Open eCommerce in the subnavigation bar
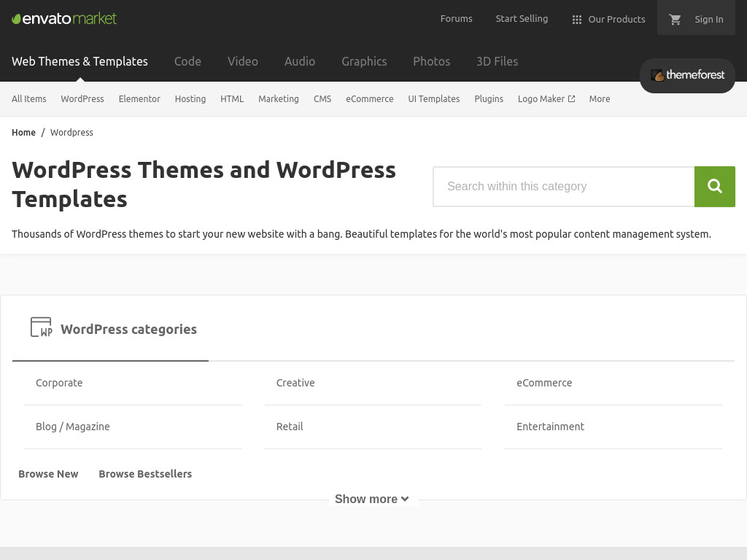747x560 pixels. pos(370,98)
